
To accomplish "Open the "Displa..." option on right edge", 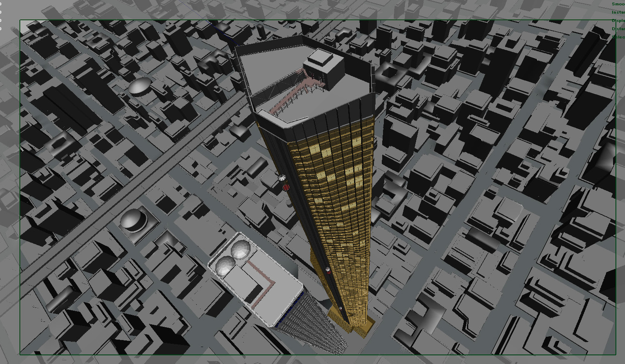I will 618,20.
